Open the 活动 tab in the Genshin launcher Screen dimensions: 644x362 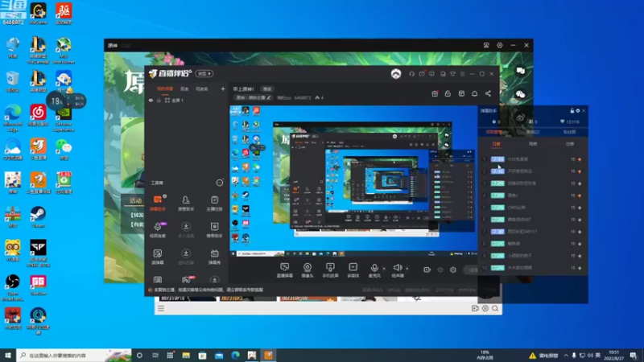coord(135,200)
